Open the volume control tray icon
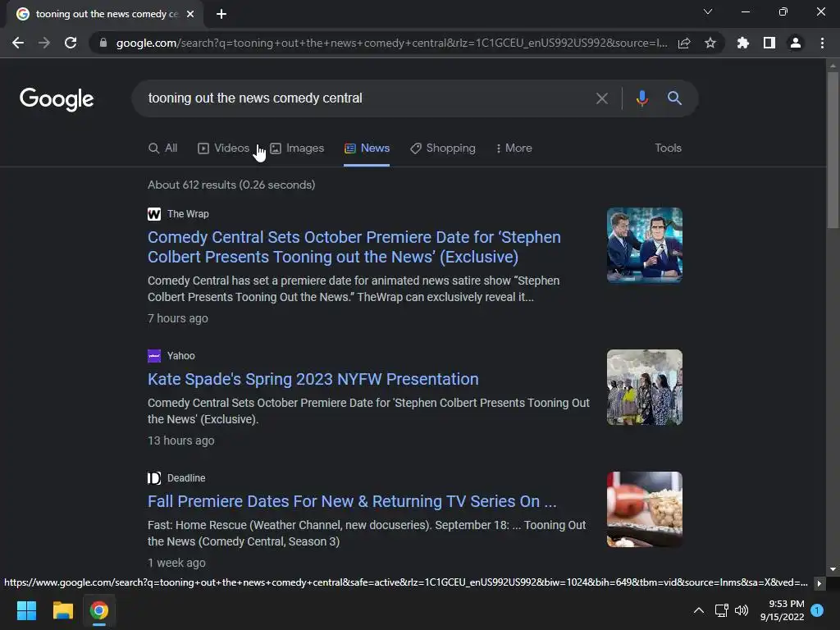The height and width of the screenshot is (630, 840). (x=742, y=610)
